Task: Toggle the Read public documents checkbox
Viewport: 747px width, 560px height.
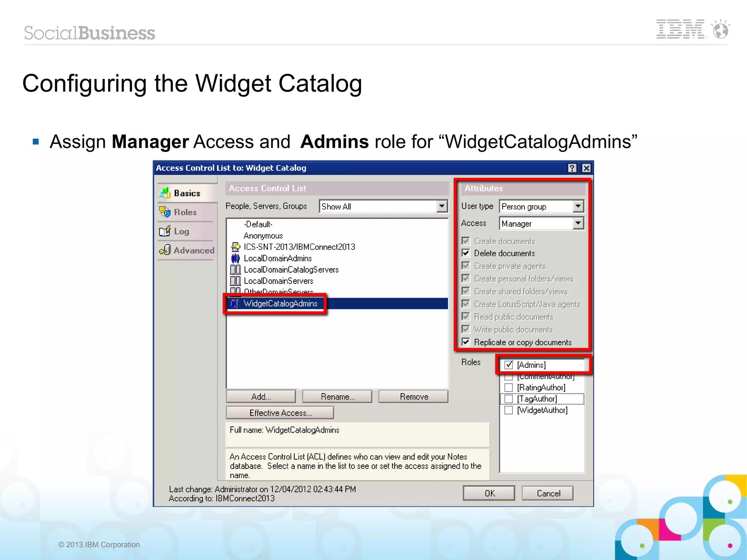Action: [466, 317]
